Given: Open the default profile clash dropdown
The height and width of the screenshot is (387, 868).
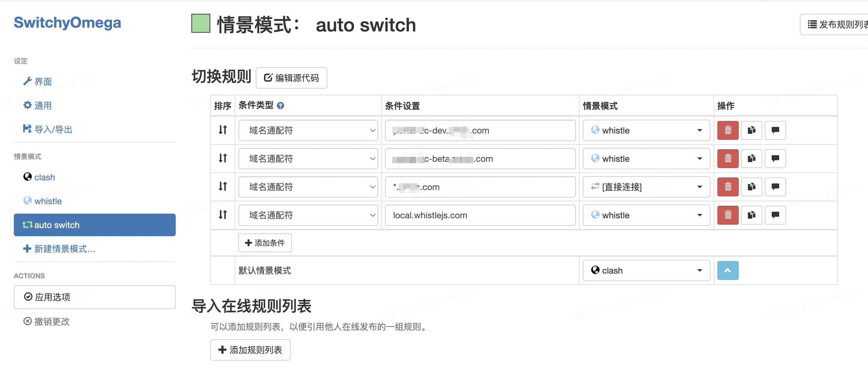Looking at the screenshot, I should (646, 270).
